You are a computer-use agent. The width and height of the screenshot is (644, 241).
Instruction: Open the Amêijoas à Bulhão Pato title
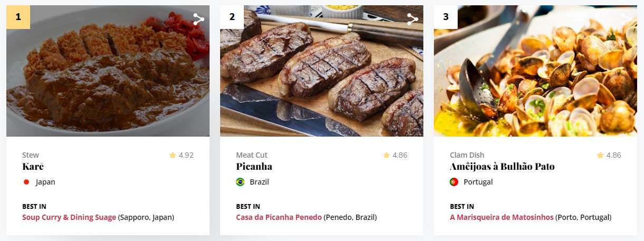pos(502,167)
